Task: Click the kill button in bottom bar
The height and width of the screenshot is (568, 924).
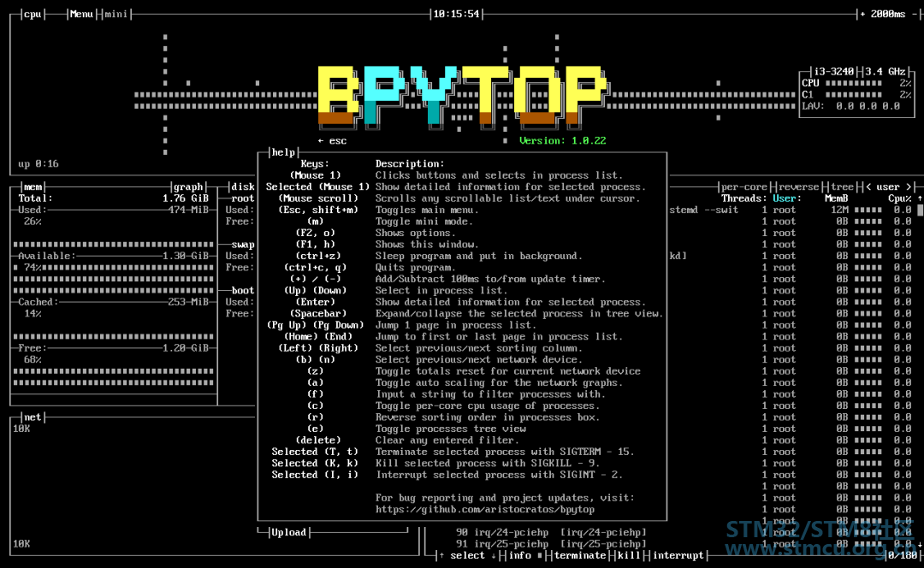Action: 628,555
